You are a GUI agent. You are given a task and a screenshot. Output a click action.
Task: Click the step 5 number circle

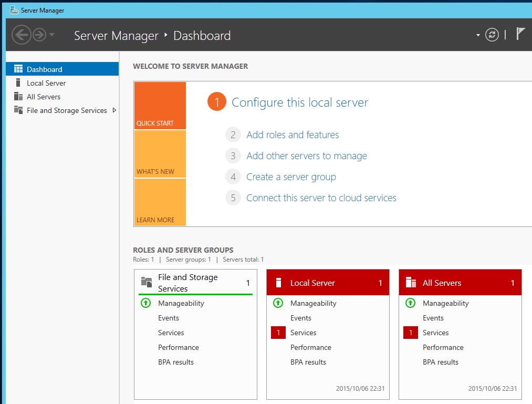pyautogui.click(x=233, y=198)
